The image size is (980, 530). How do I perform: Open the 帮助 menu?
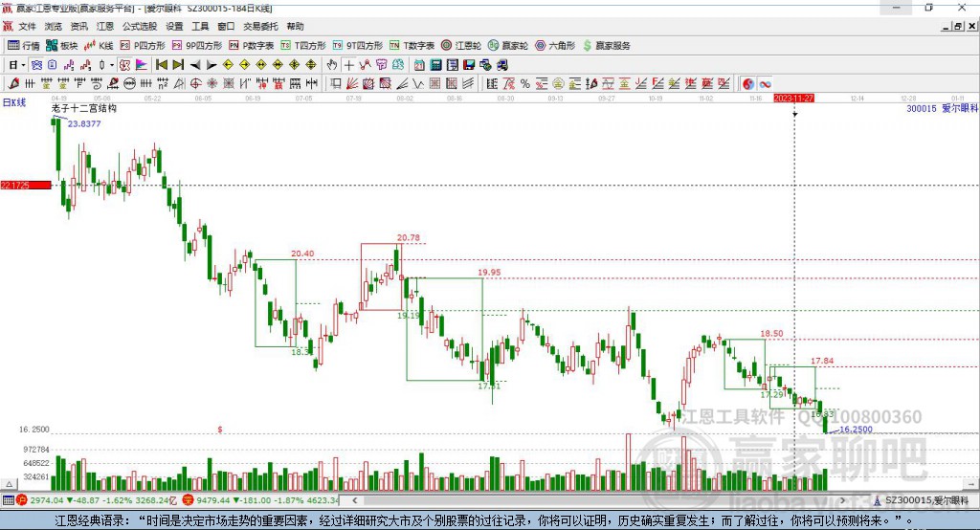pos(295,26)
